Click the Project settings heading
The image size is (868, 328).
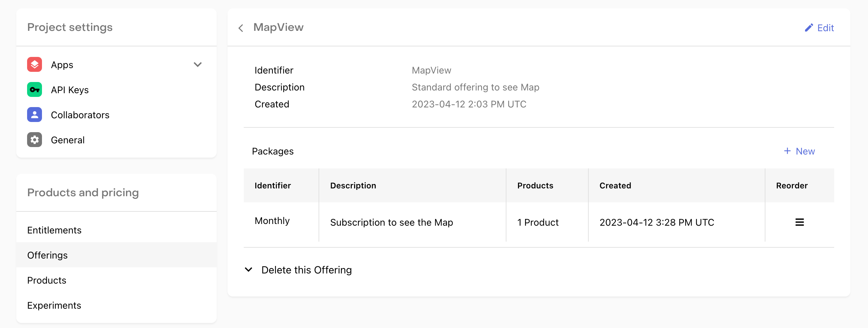click(x=70, y=27)
